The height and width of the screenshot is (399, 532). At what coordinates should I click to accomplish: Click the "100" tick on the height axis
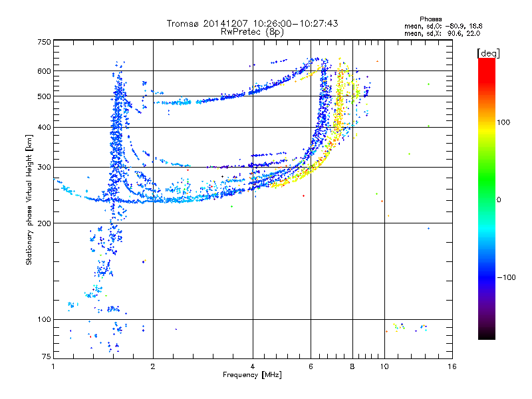(x=45, y=319)
